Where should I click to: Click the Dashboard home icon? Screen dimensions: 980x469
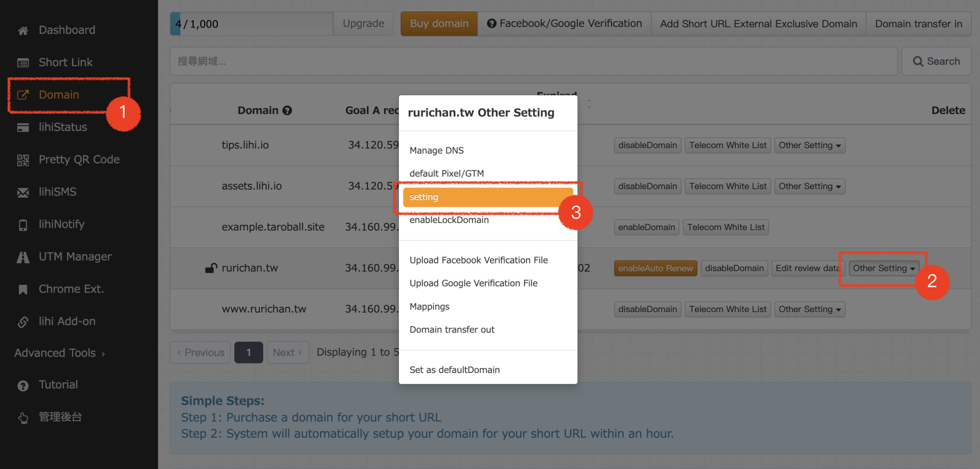coord(23,30)
